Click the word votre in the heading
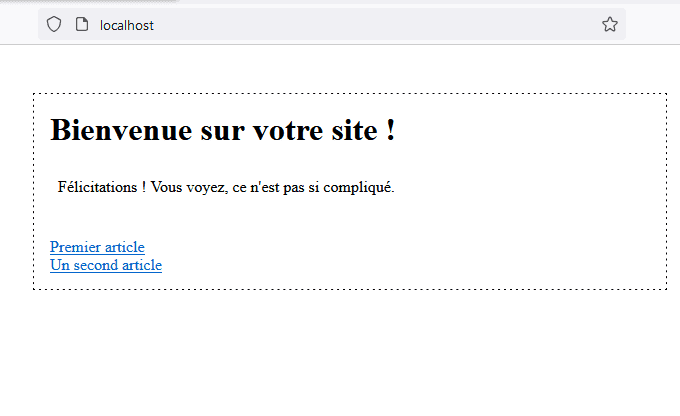The image size is (680, 416). pos(289,130)
